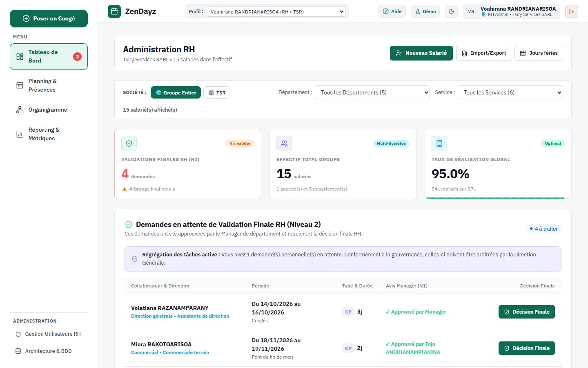Click the warning triangle near Arbitrage final requis
Screen dimensions: 588x368
125,189
